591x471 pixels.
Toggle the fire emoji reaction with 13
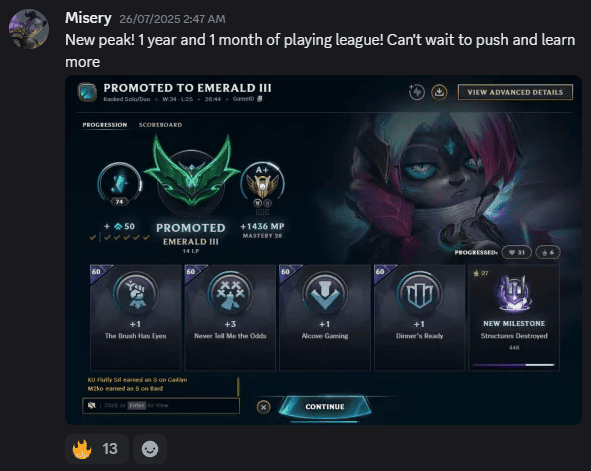[x=97, y=449]
